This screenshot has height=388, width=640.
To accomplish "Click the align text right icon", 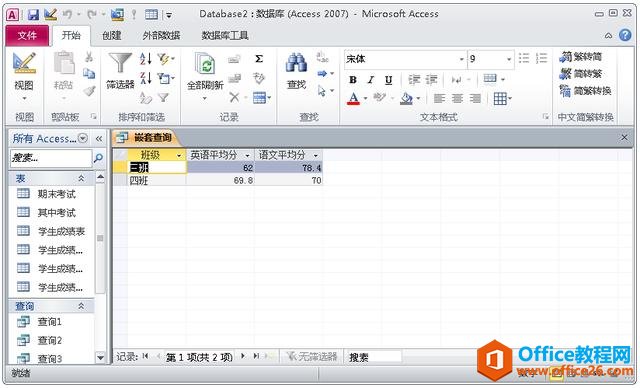I will (475, 98).
